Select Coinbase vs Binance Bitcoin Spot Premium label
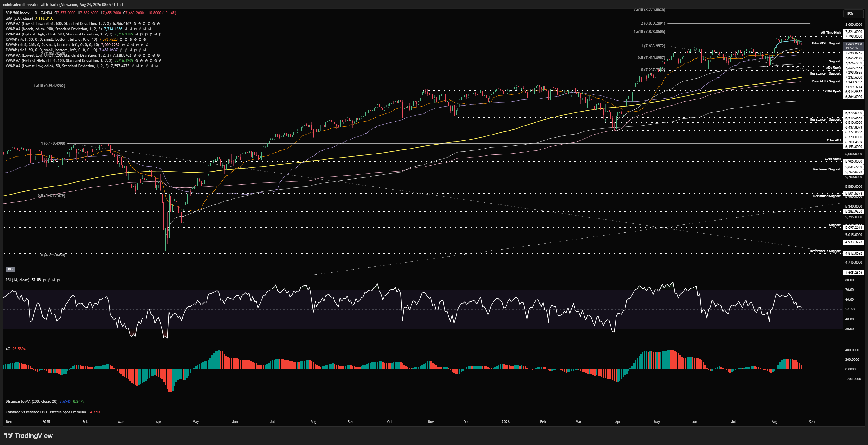 45,412
